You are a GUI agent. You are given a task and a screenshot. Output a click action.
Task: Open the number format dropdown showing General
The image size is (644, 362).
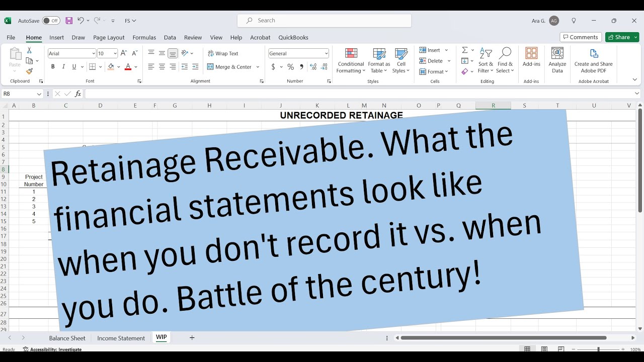326,53
